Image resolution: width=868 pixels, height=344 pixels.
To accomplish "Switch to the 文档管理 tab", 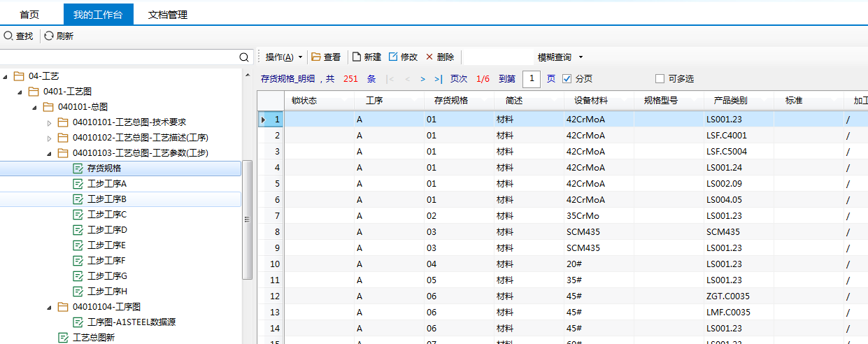I will tap(168, 15).
